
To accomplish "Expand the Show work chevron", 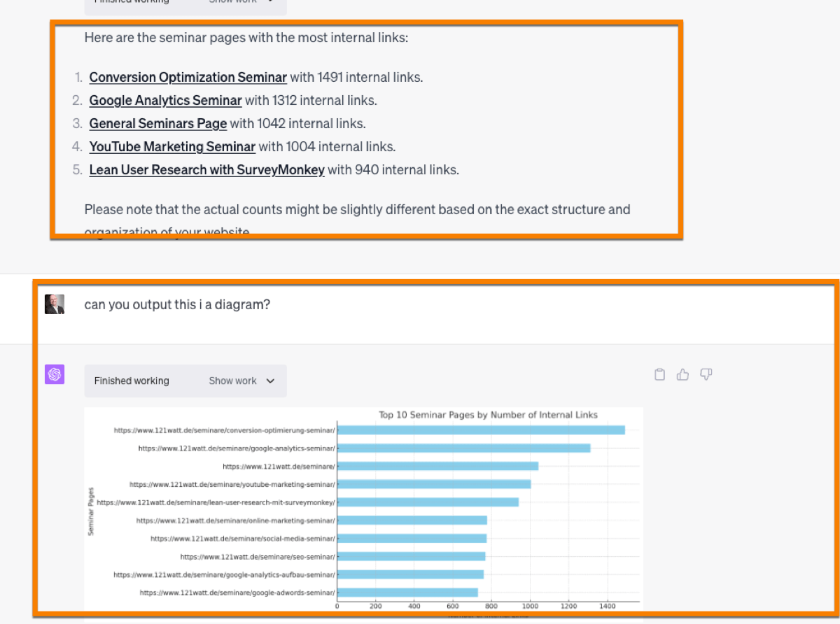I will [271, 381].
